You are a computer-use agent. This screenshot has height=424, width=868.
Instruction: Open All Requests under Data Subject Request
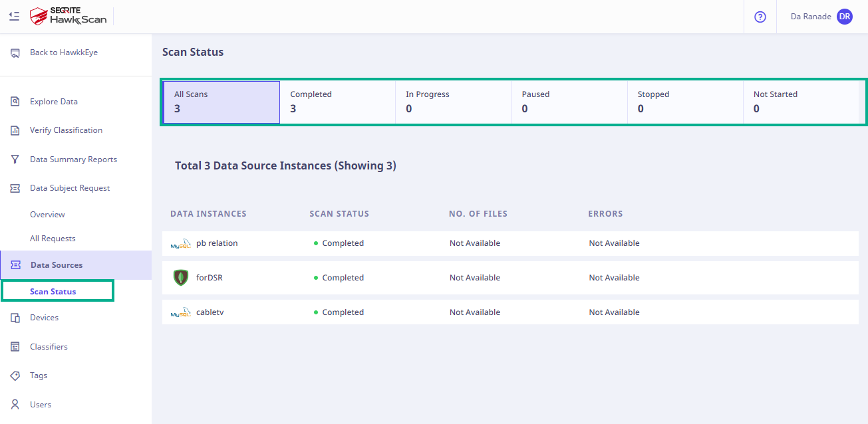coord(53,239)
